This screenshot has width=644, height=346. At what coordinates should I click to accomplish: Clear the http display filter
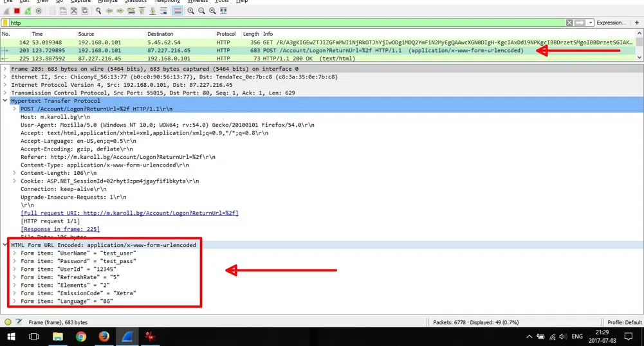coord(569,23)
